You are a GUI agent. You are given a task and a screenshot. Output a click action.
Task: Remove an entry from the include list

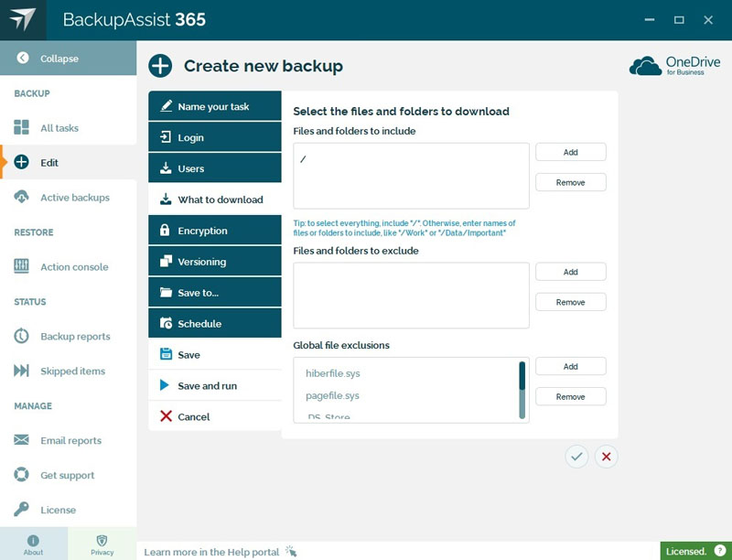coord(570,182)
